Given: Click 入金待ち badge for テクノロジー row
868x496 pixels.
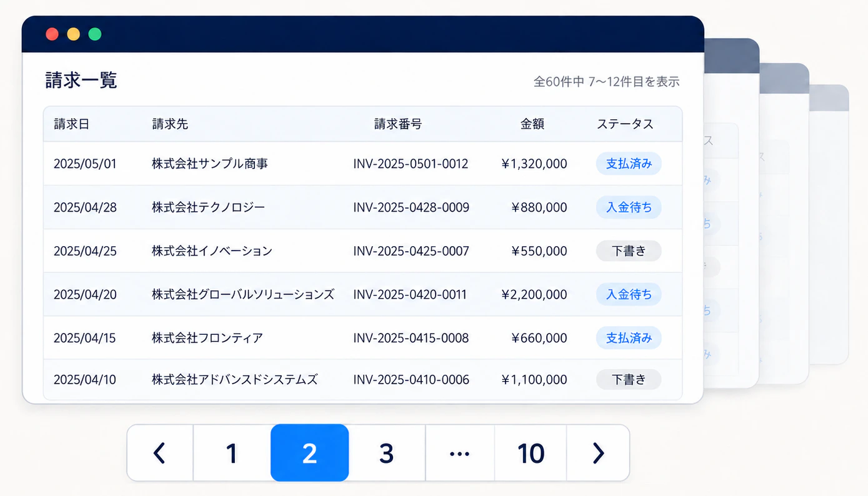Looking at the screenshot, I should (x=629, y=207).
